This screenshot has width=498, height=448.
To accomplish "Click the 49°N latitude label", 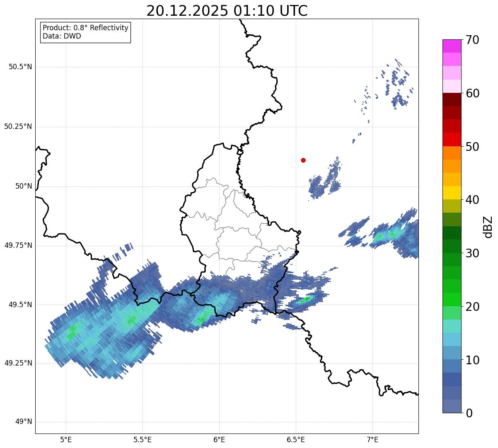I will pos(24,422).
